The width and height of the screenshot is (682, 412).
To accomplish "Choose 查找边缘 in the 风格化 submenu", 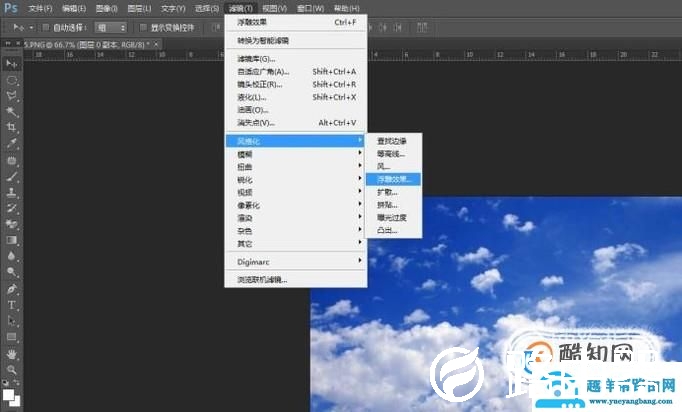I will click(394, 141).
